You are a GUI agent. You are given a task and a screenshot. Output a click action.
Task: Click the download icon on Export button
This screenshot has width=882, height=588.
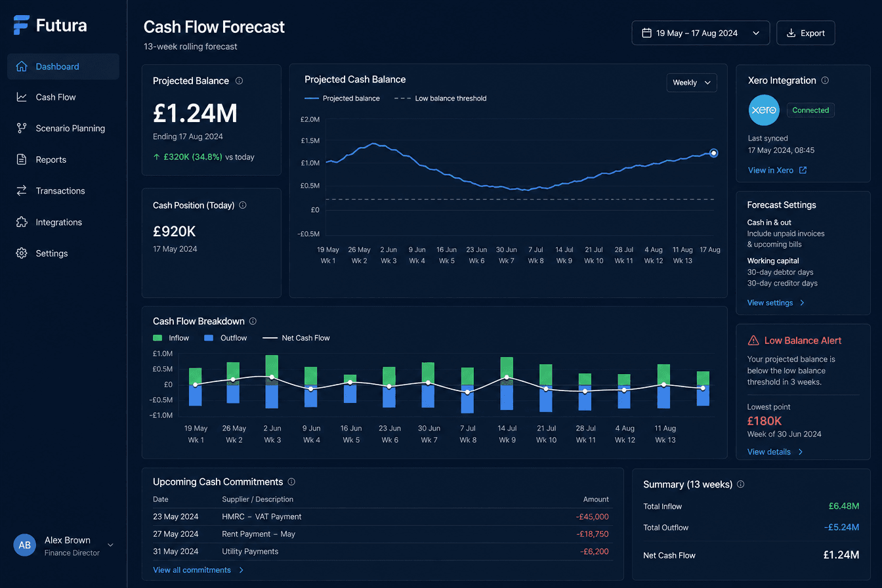click(791, 33)
